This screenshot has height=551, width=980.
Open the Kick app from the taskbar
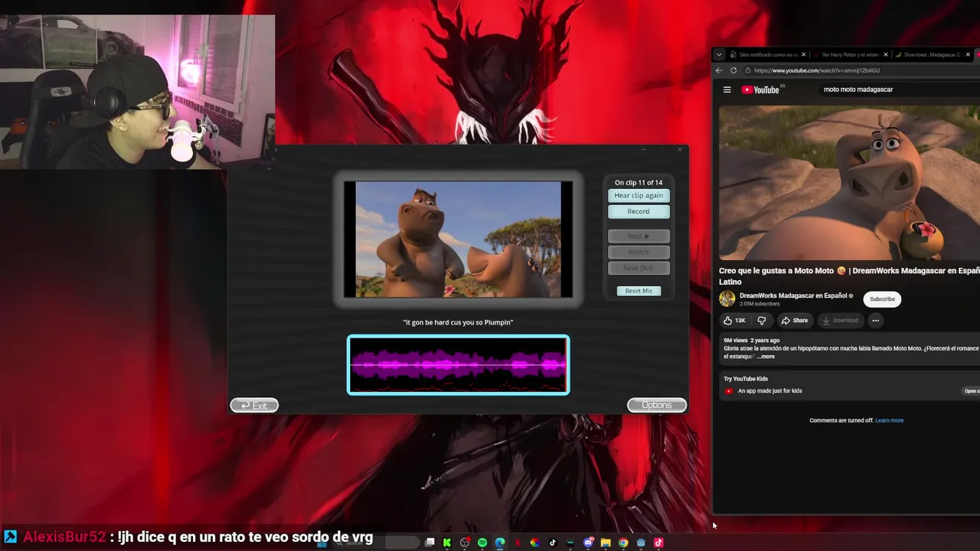447,543
